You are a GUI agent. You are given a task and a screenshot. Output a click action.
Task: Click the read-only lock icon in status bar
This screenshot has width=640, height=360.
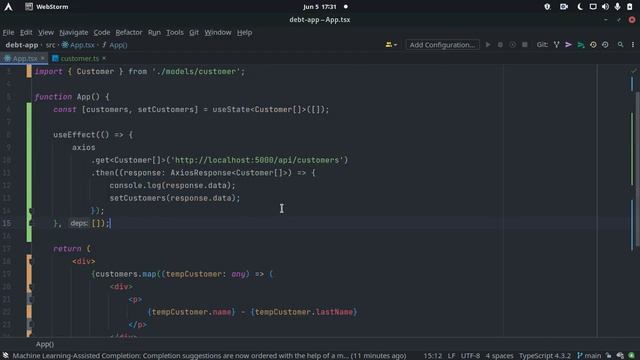[x=609, y=356]
